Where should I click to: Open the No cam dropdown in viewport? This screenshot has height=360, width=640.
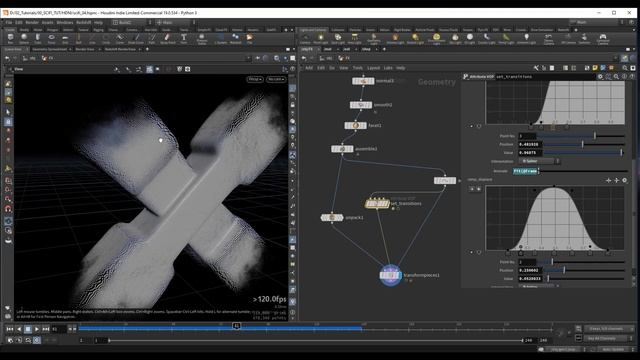(x=276, y=79)
